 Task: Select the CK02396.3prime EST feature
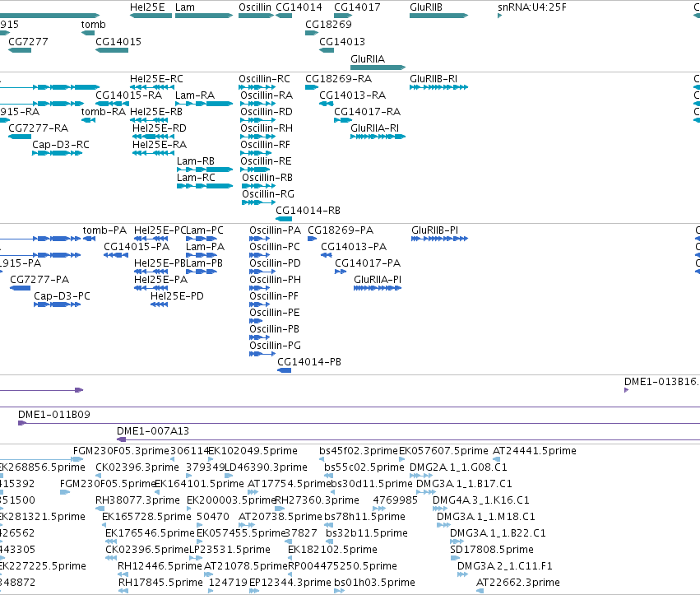[x=98, y=476]
